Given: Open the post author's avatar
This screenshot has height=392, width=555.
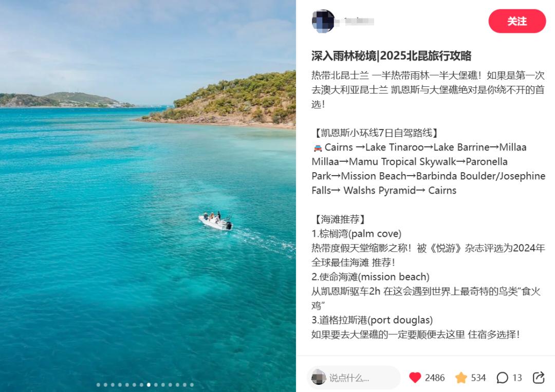Looking at the screenshot, I should [323, 21].
